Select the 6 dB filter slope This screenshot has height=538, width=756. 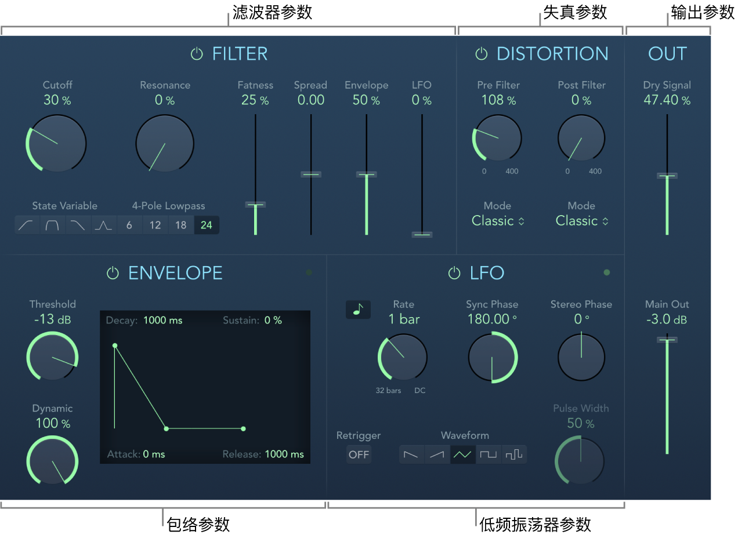(x=129, y=225)
